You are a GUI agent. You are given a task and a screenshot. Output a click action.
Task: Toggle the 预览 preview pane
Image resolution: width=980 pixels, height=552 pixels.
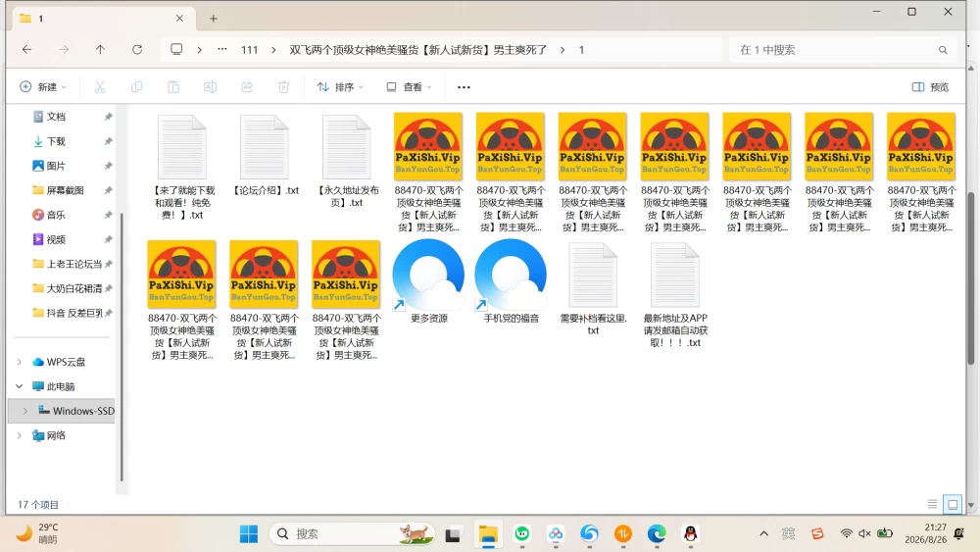click(x=930, y=87)
